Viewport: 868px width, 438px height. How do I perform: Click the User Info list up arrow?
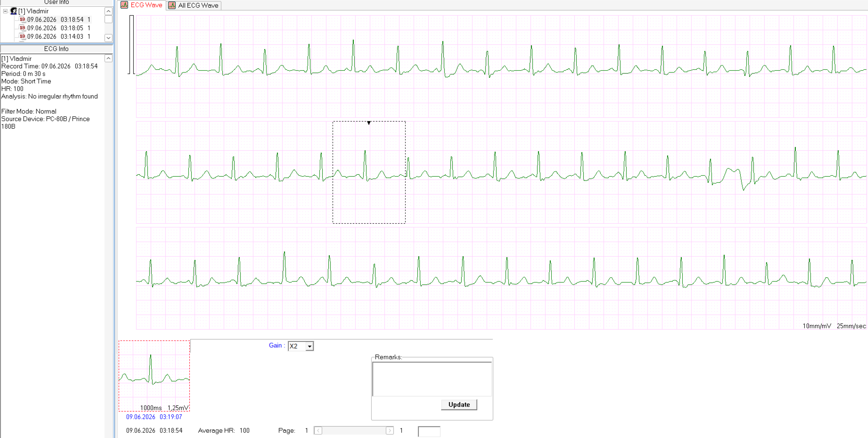(108, 11)
